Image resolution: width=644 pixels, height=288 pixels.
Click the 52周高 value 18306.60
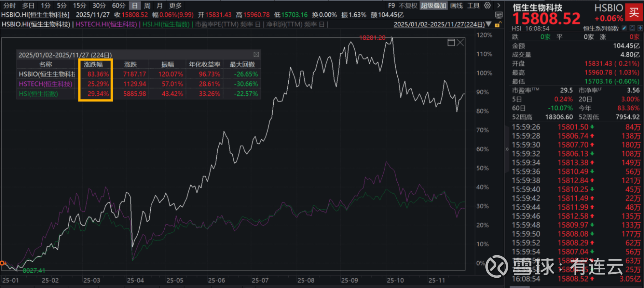(x=559, y=117)
